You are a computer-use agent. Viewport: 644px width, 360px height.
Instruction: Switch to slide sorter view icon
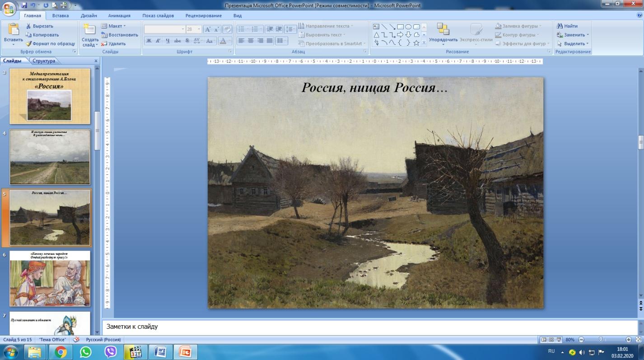point(551,340)
